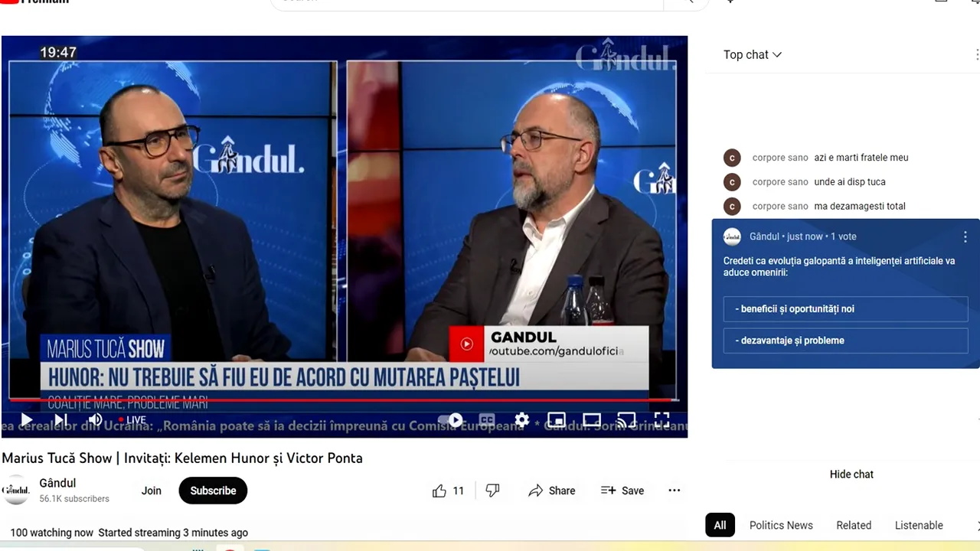Mute the video volume
This screenshot has width=980, height=551.
(x=95, y=420)
